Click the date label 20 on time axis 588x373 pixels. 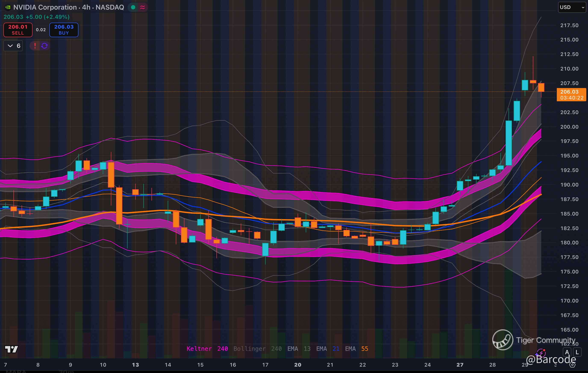(x=297, y=365)
